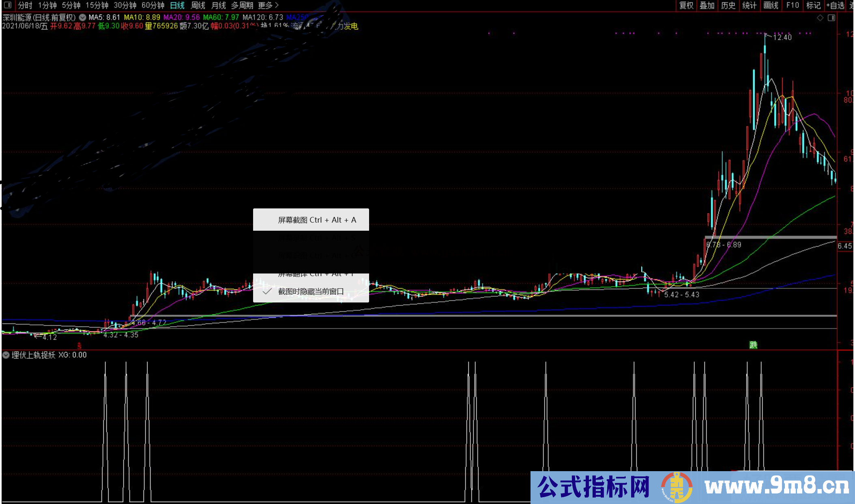This screenshot has height=504, width=855.
Task: Switch to the 分时 intraday view
Action: pos(24,5)
